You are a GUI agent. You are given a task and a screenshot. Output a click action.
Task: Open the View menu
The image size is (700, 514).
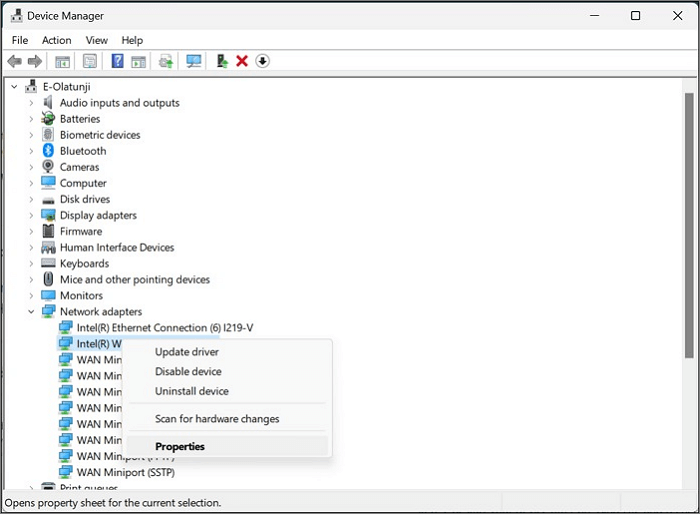pyautogui.click(x=96, y=40)
